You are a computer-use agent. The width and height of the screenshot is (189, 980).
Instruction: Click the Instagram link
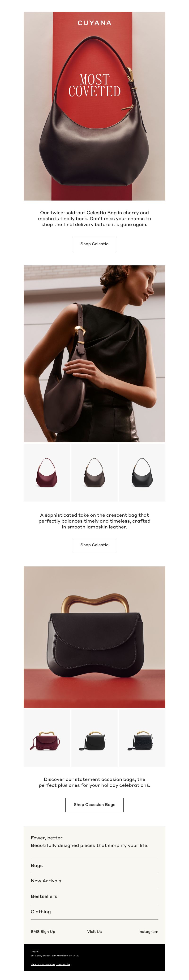click(148, 931)
